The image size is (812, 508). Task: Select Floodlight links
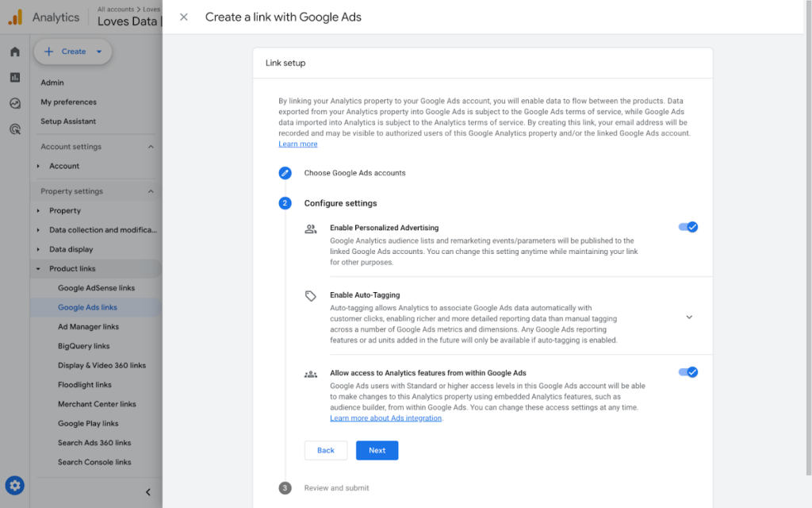tap(85, 385)
